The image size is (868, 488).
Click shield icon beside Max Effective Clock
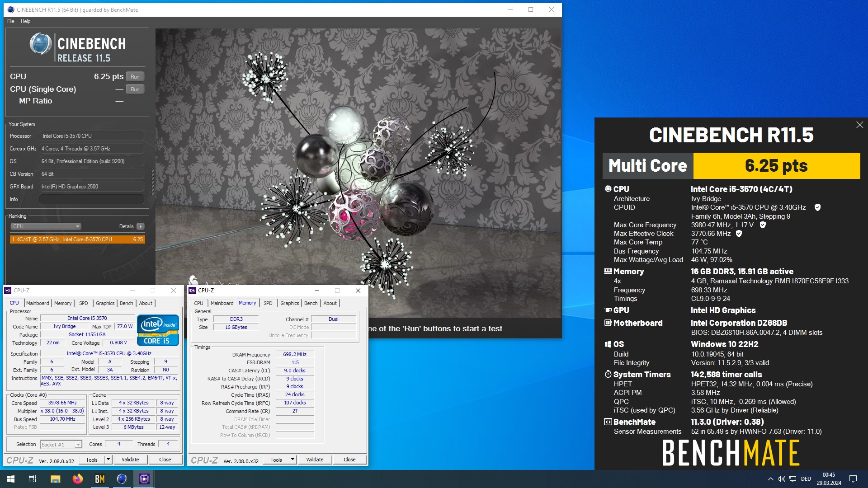tap(739, 234)
